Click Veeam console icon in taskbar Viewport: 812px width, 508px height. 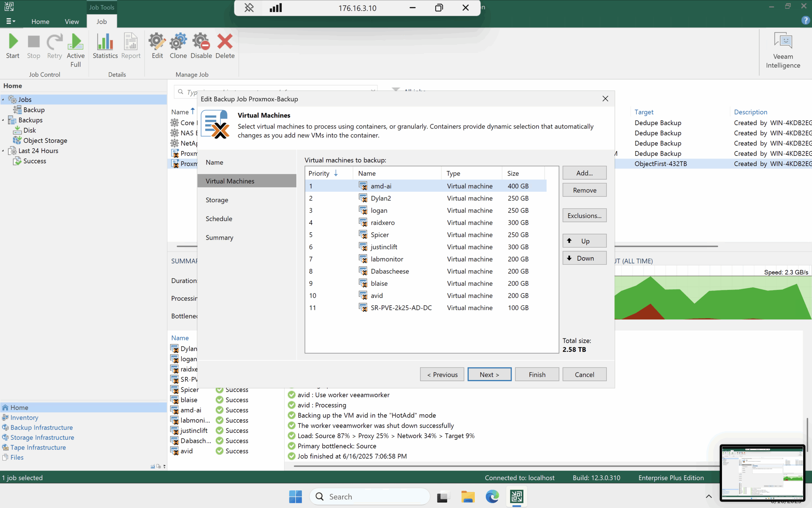coord(516,497)
